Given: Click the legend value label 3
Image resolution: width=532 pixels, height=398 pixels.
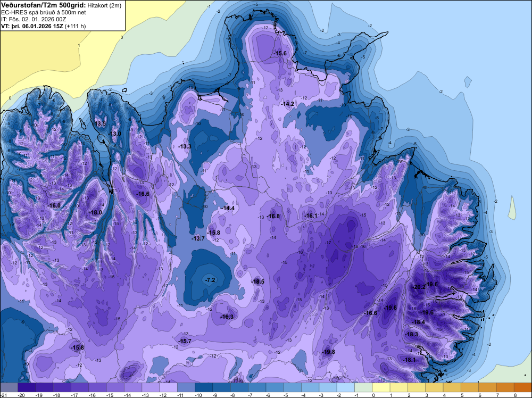Looking at the screenshot, I should 427,395.
